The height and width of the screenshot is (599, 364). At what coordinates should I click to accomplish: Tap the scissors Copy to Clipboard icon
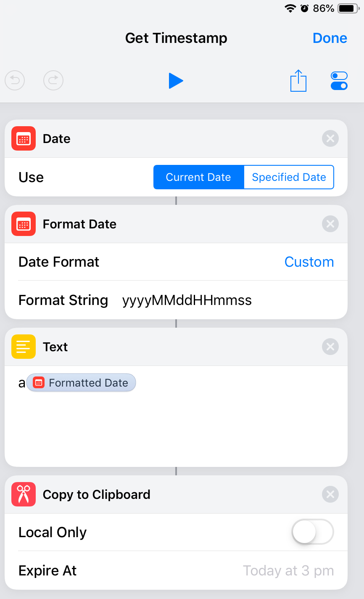pyautogui.click(x=24, y=494)
